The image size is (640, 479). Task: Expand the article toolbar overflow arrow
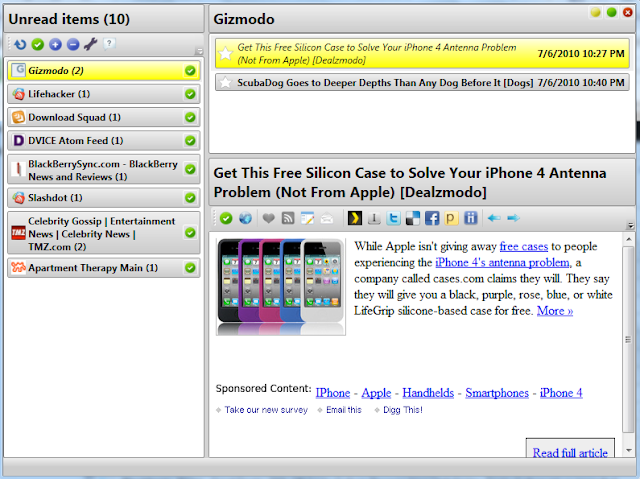629,225
